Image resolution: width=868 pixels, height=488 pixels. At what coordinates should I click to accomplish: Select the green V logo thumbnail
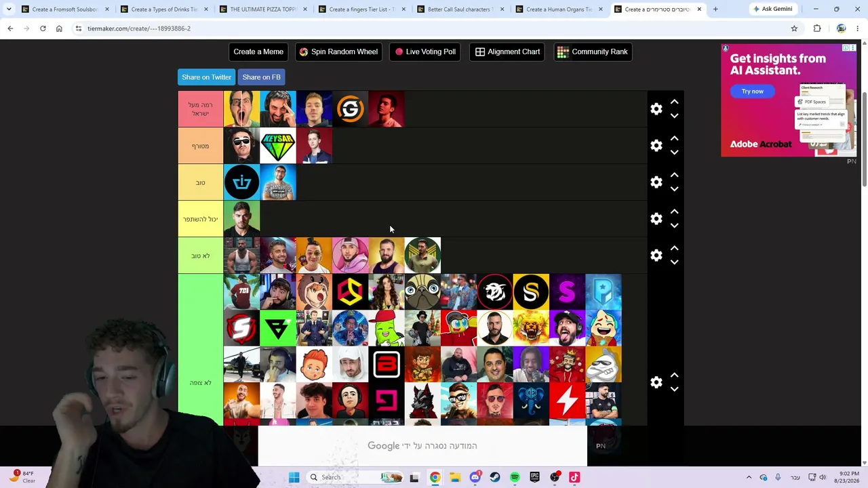tap(278, 329)
